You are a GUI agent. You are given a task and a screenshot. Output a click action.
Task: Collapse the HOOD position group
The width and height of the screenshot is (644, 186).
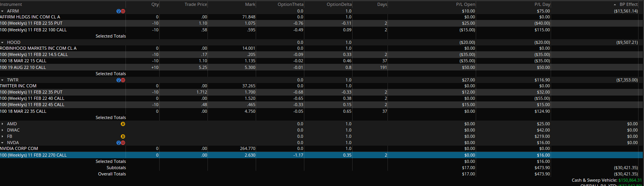point(2,42)
